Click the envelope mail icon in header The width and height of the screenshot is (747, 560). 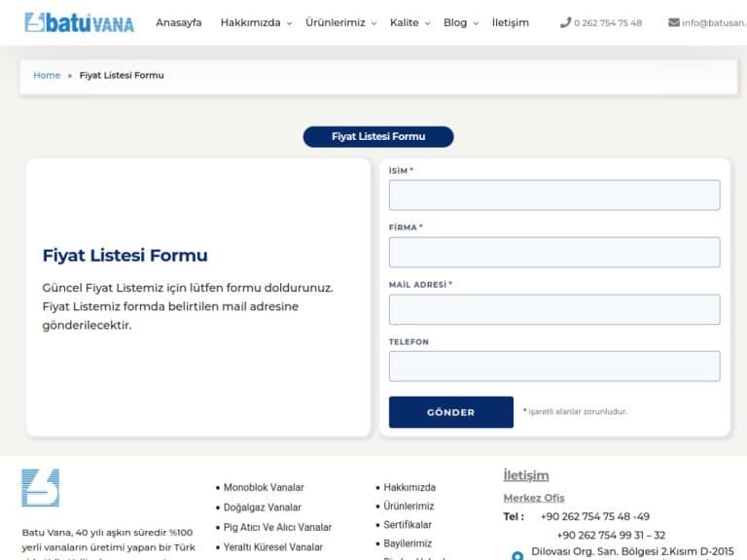[674, 22]
